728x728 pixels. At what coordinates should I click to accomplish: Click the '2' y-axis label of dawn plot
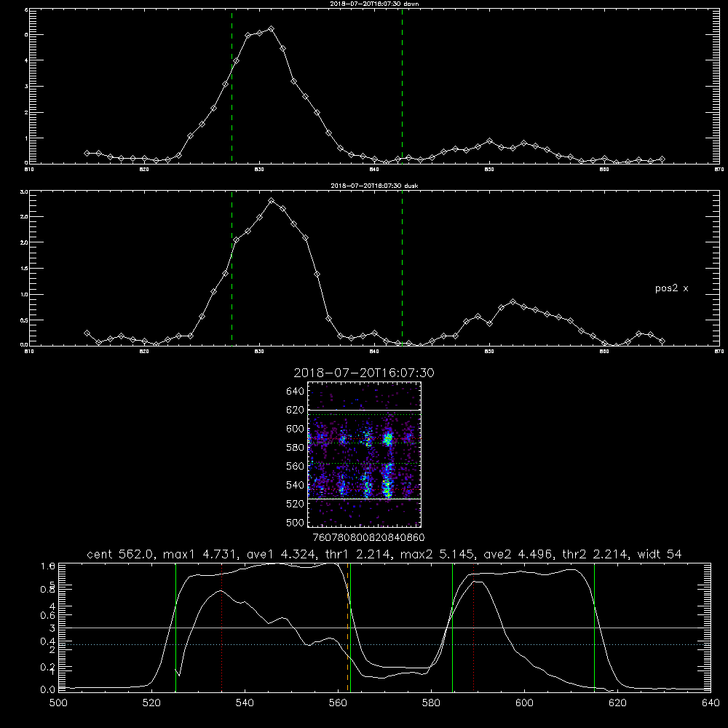tap(26, 112)
